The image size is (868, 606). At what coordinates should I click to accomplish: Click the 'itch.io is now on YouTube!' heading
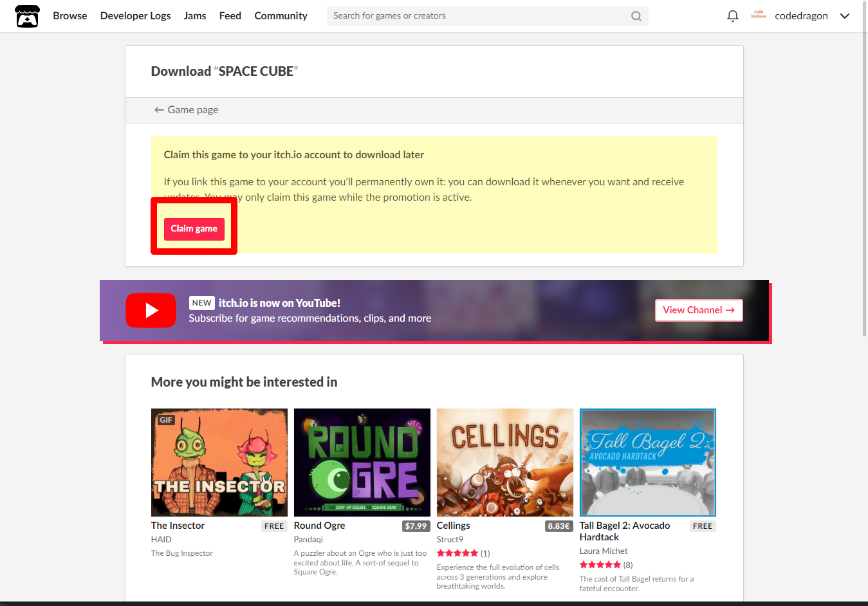click(x=279, y=303)
